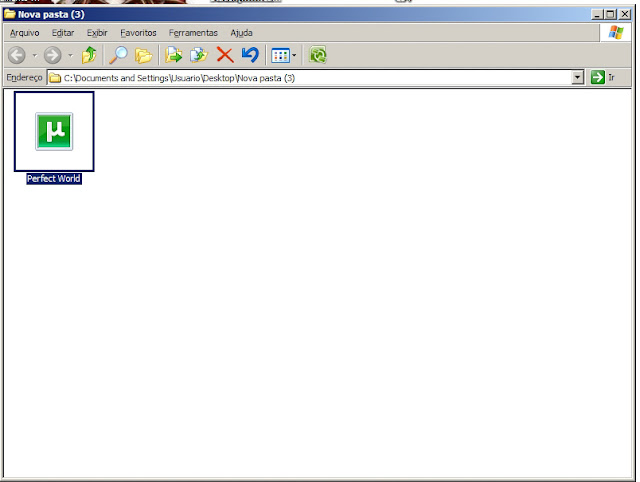640x482 pixels.
Task: Click the Copy To toolbar icon
Action: (x=199, y=55)
